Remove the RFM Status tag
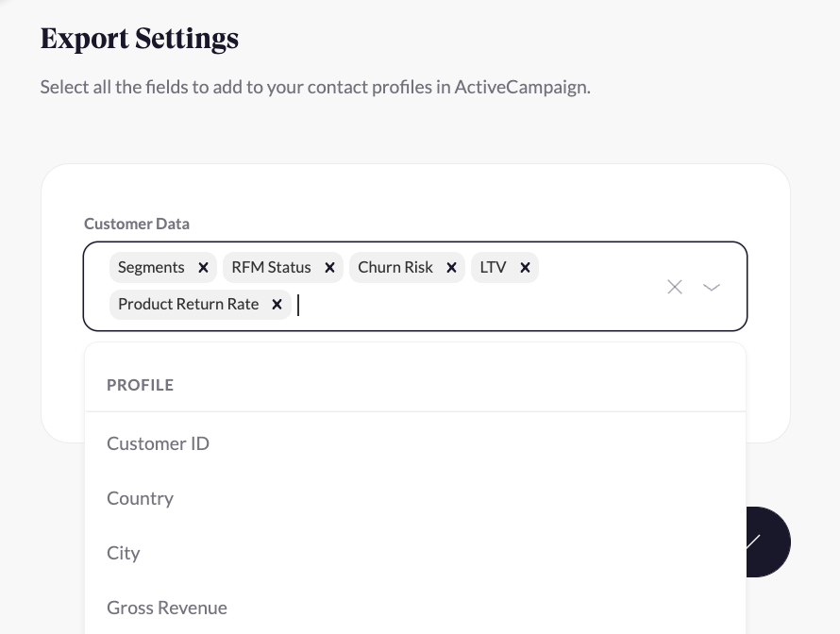The image size is (840, 634). (329, 268)
